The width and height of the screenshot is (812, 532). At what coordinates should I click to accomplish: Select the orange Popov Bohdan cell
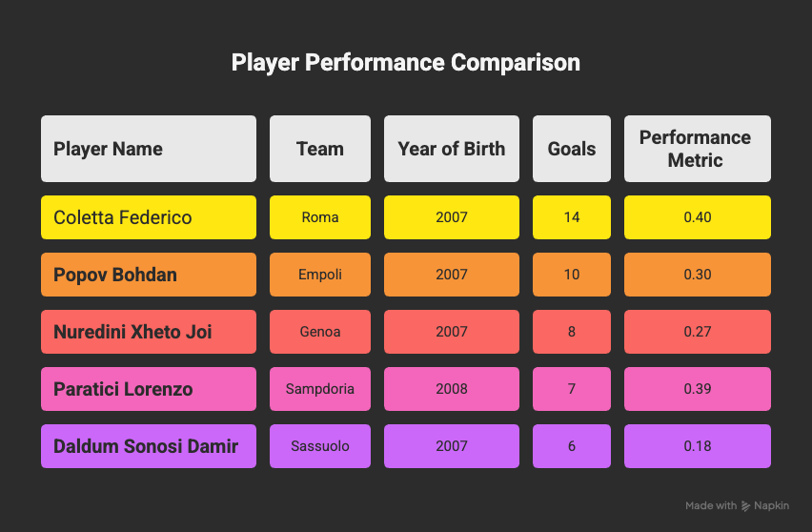pyautogui.click(x=149, y=275)
